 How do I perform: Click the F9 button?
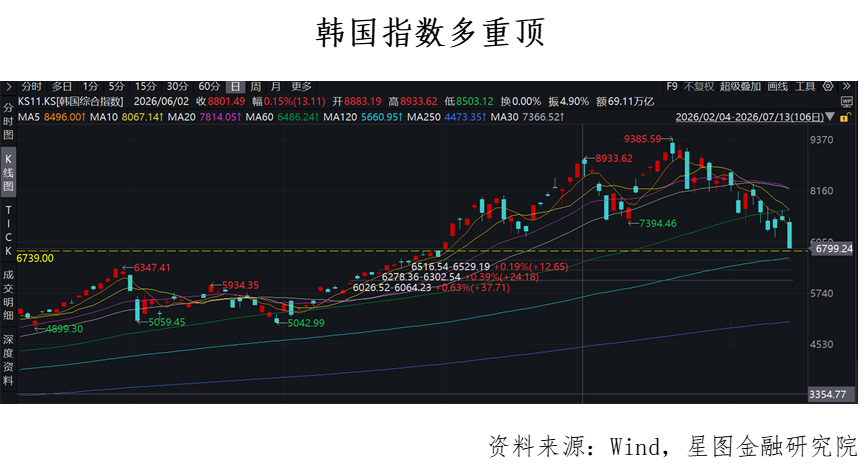pyautogui.click(x=671, y=87)
